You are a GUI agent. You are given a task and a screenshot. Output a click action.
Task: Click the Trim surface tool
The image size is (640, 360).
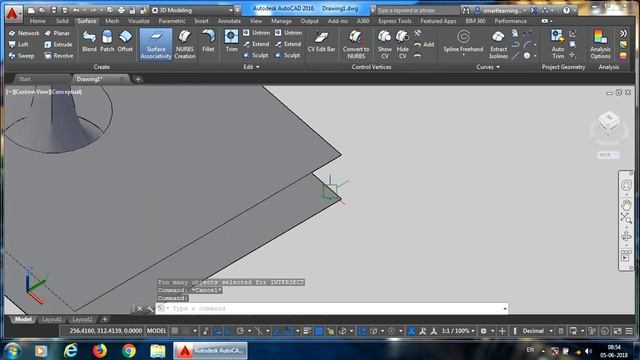231,41
